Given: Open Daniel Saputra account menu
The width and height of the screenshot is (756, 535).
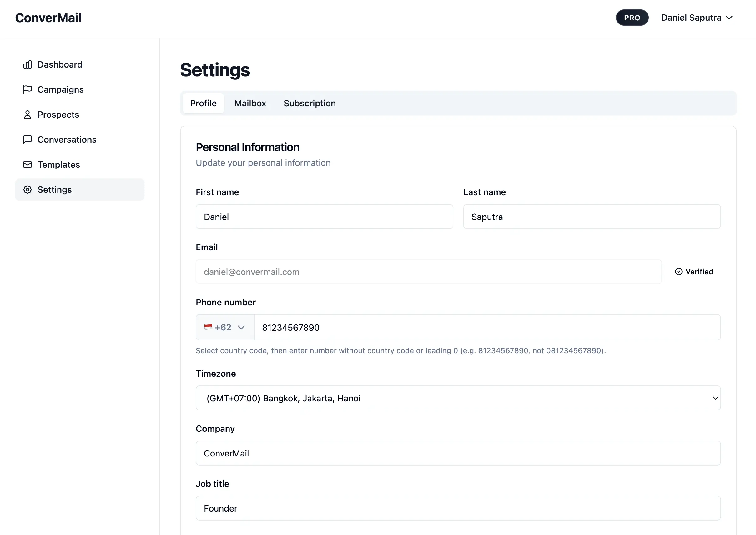Looking at the screenshot, I should coord(696,18).
